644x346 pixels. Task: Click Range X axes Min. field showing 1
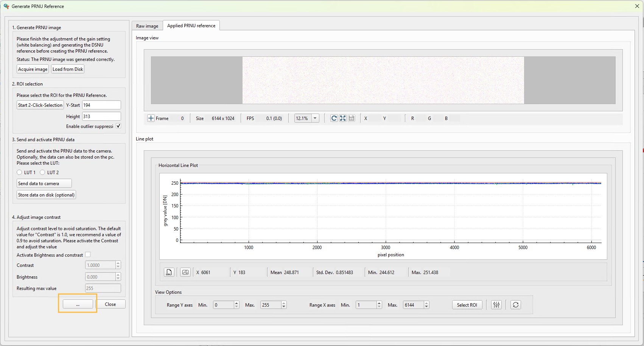[366, 305]
